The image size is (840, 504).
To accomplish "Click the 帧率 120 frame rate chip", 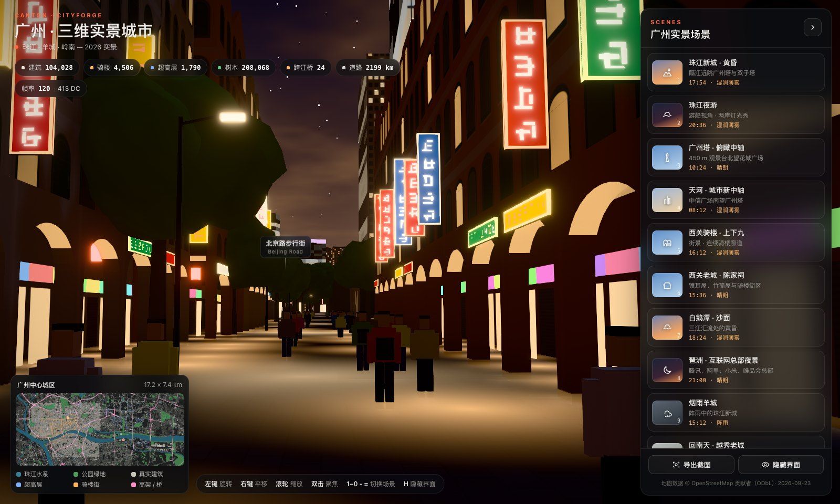I will click(x=51, y=89).
